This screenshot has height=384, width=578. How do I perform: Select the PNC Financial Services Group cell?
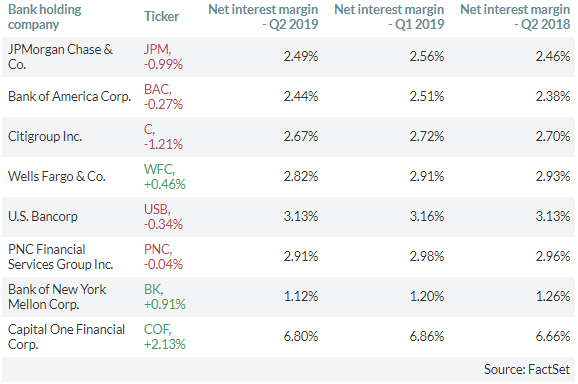(x=60, y=257)
